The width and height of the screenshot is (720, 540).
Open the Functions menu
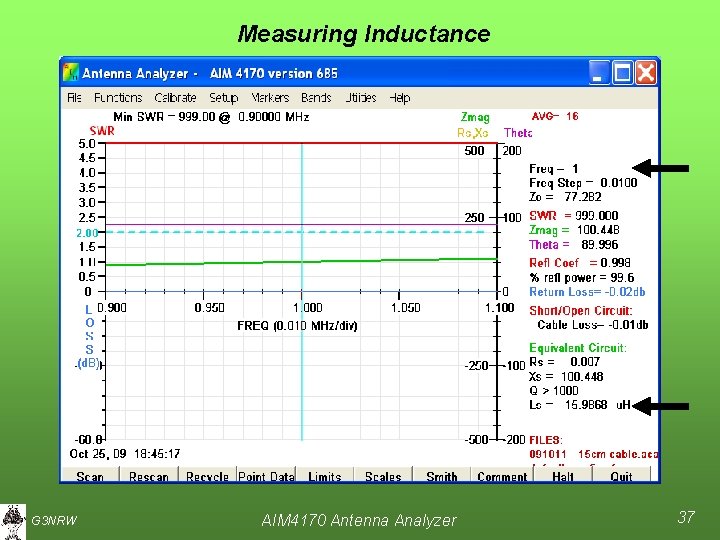(x=118, y=97)
